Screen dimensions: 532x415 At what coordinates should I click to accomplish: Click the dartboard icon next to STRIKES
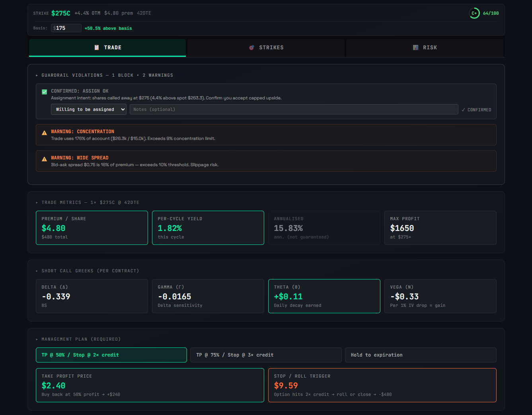(251, 47)
